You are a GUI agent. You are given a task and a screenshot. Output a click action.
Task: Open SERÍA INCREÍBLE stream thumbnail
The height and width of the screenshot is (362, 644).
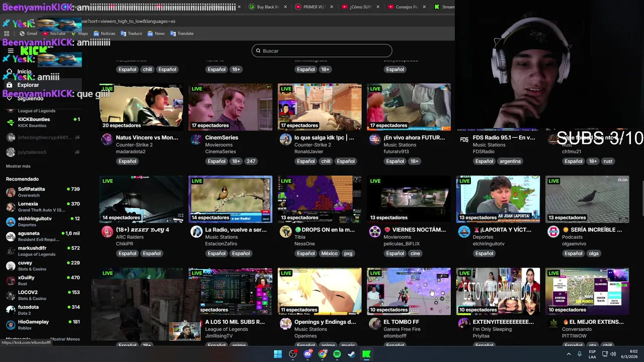tap(587, 199)
